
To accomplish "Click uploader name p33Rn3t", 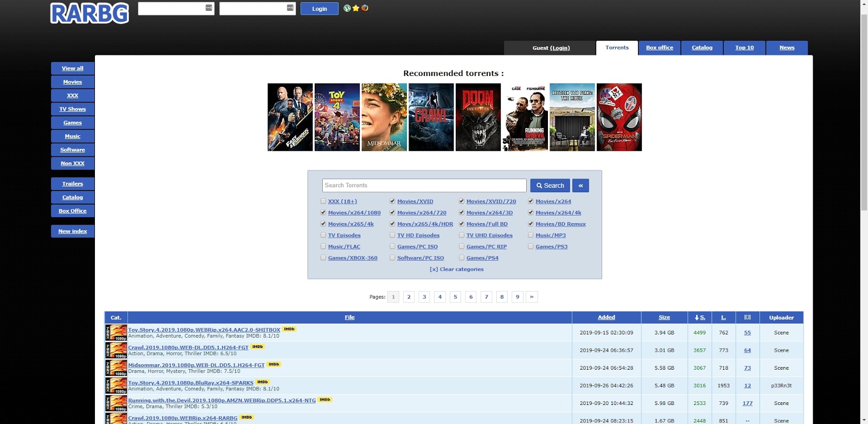I will point(781,385).
